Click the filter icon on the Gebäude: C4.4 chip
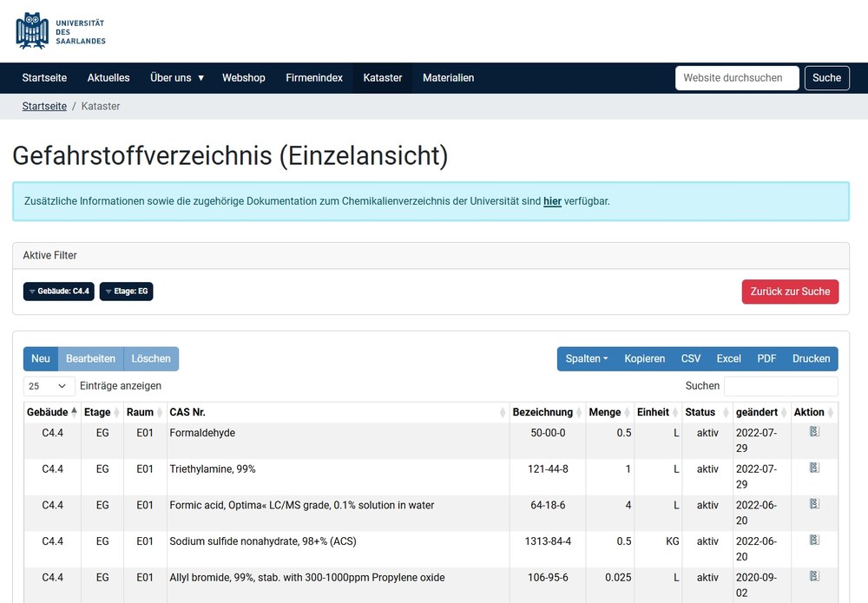The height and width of the screenshot is (603, 868). coord(32,291)
